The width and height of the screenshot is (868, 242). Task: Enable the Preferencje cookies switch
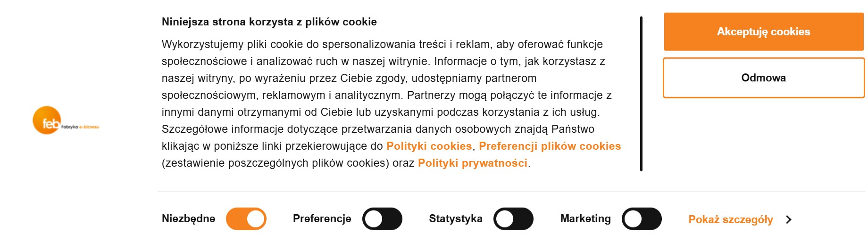382,219
